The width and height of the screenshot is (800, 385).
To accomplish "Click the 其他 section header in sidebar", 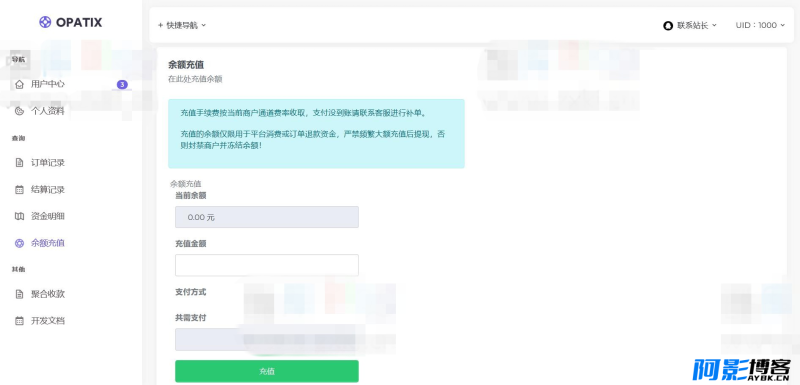I will pos(18,270).
